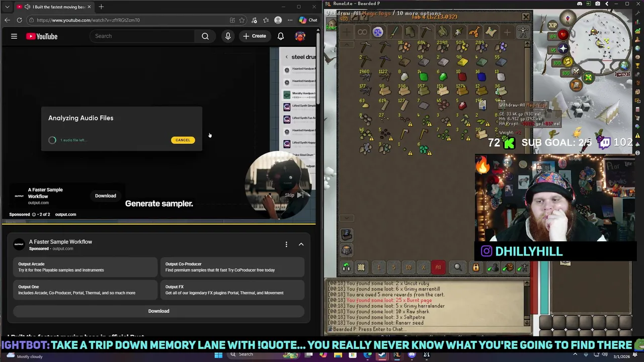Image resolution: width=644 pixels, height=362 pixels.
Task: Click the YouTube logo home link
Action: [42, 36]
